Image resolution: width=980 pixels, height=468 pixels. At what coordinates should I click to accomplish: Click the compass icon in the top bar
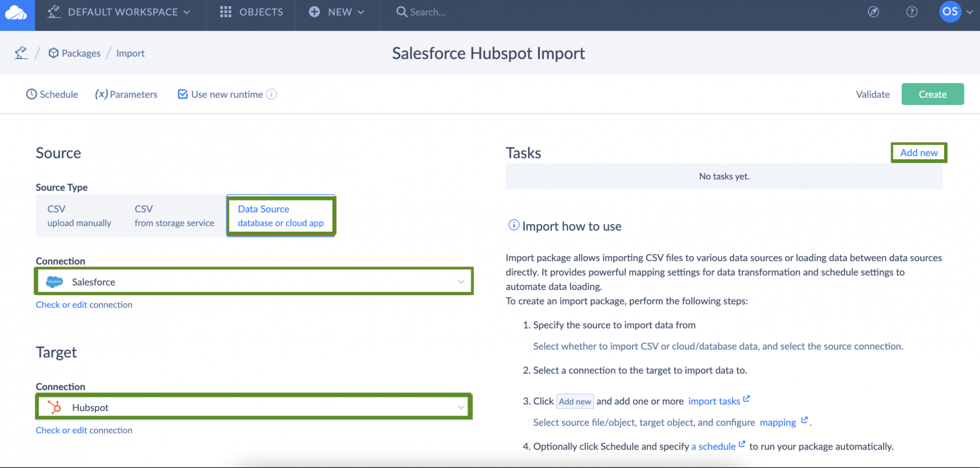(x=873, y=12)
